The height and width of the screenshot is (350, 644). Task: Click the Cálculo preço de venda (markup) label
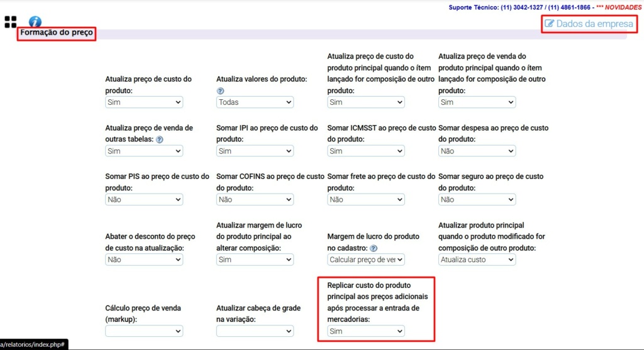pyautogui.click(x=143, y=314)
